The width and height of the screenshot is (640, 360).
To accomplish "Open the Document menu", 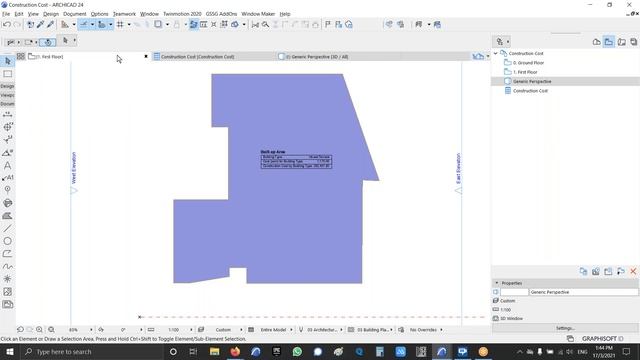I will tap(75, 14).
